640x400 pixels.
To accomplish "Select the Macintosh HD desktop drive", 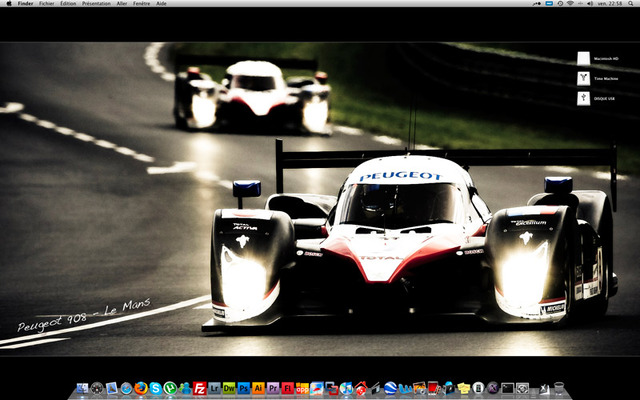I will click(x=584, y=58).
